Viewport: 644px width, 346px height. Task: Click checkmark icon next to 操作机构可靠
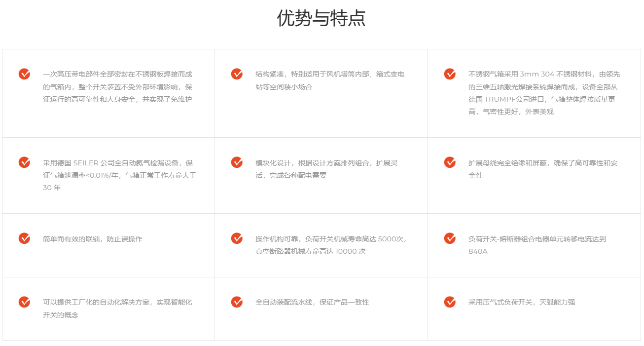pyautogui.click(x=237, y=238)
